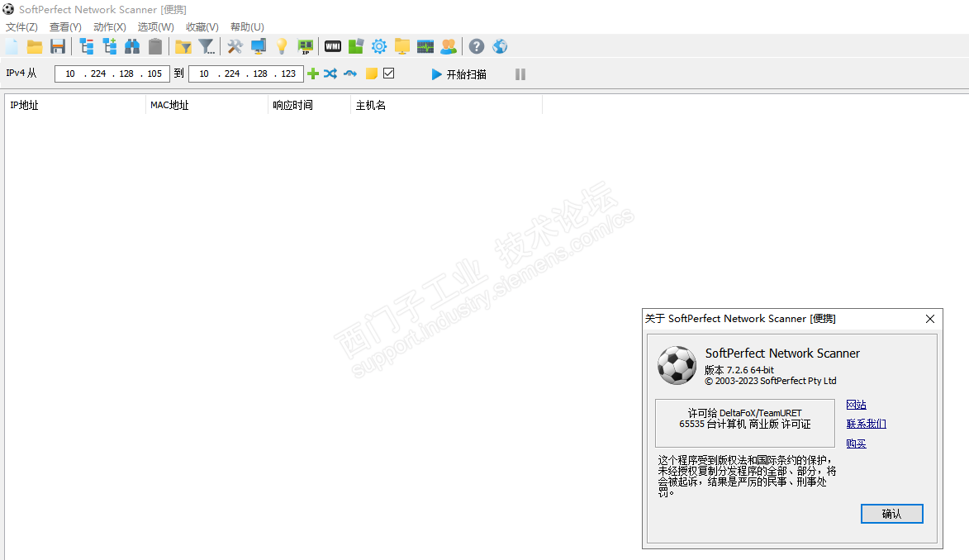Click the IP network card icon
This screenshot has height=560, width=969.
pyautogui.click(x=306, y=46)
